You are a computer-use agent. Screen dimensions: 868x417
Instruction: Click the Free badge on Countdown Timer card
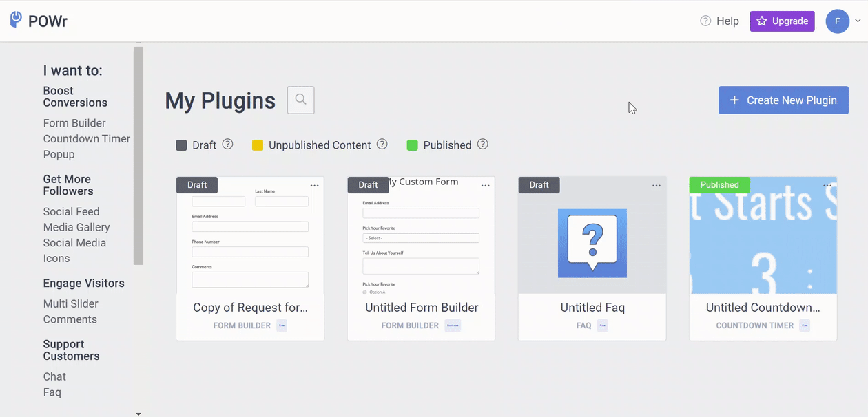(805, 325)
